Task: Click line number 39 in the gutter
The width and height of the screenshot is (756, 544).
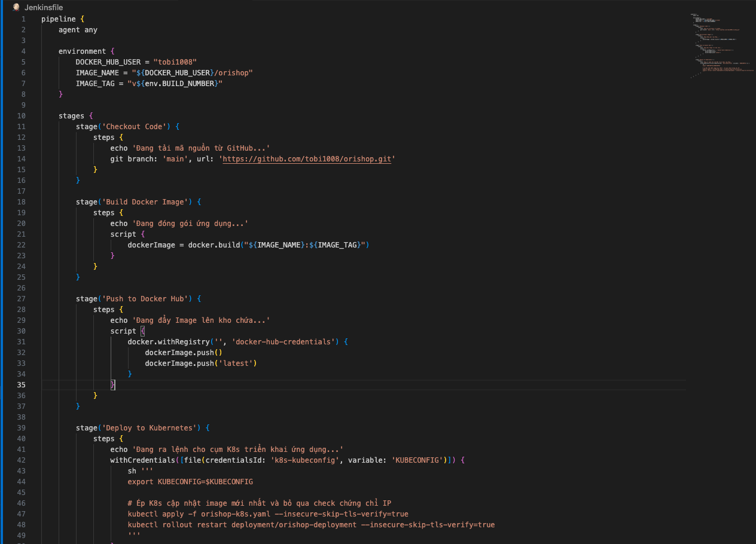Action: (22, 428)
